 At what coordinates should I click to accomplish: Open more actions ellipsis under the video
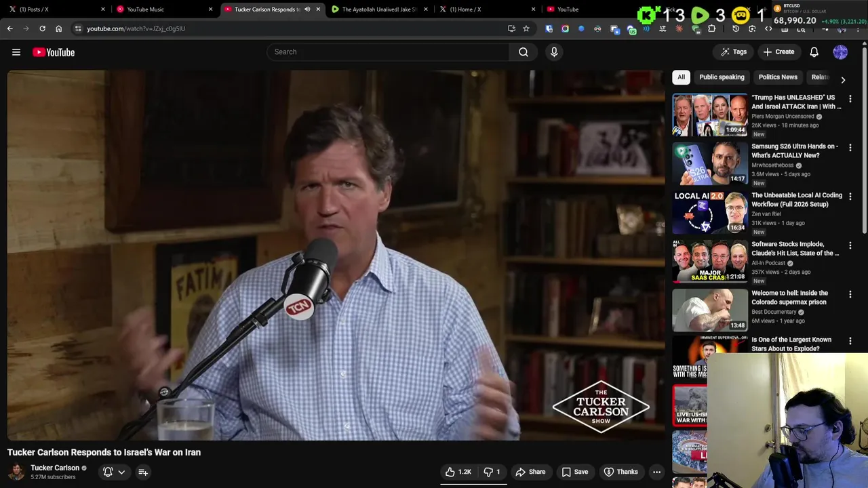coord(656,472)
